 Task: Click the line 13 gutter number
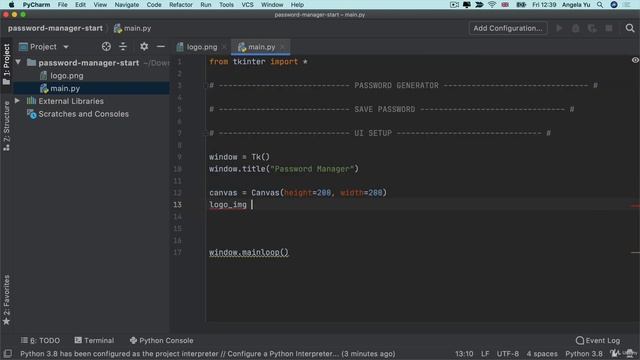click(178, 204)
